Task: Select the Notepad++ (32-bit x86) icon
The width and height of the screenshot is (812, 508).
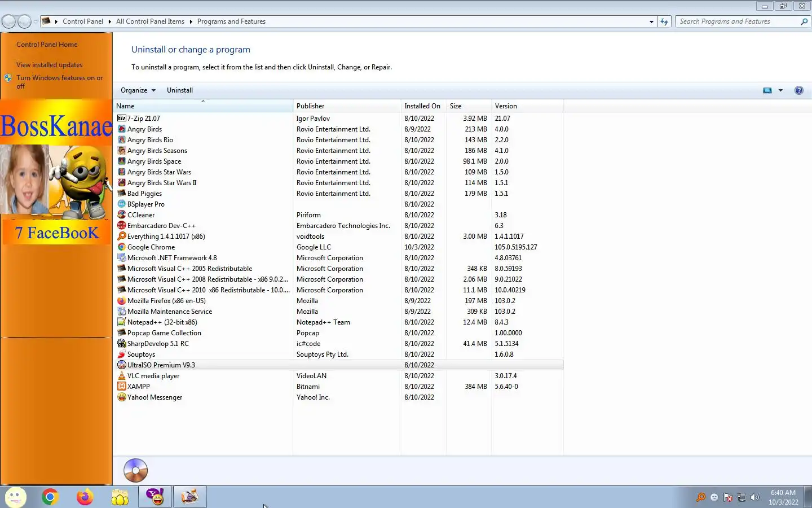Action: [x=121, y=322]
